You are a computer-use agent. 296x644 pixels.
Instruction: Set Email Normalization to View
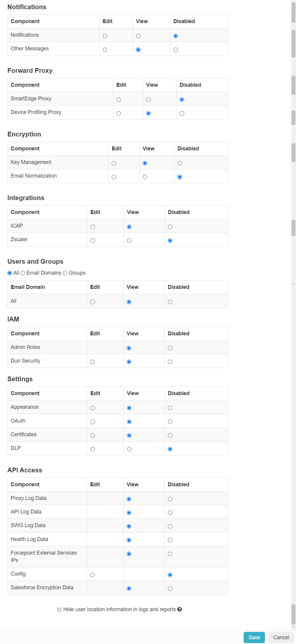coord(144,177)
